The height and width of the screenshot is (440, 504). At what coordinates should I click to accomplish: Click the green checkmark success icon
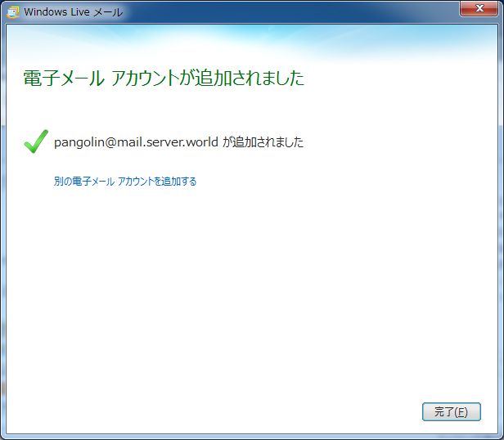click(x=36, y=141)
